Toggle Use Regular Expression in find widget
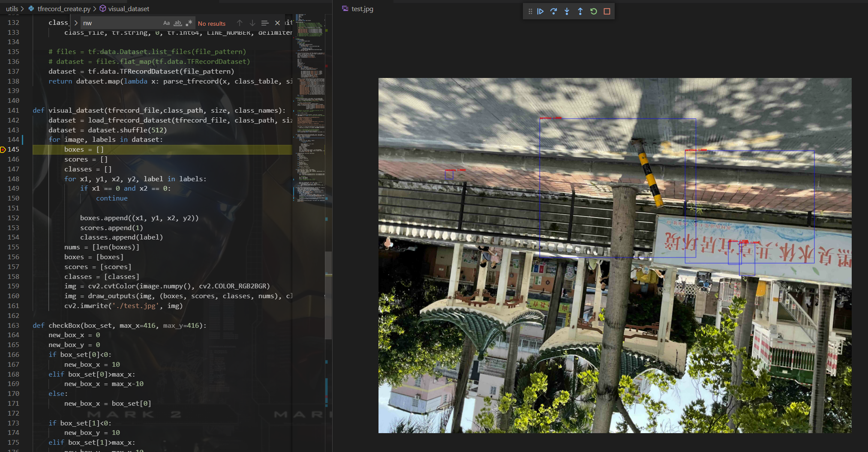The height and width of the screenshot is (452, 868). tap(189, 23)
